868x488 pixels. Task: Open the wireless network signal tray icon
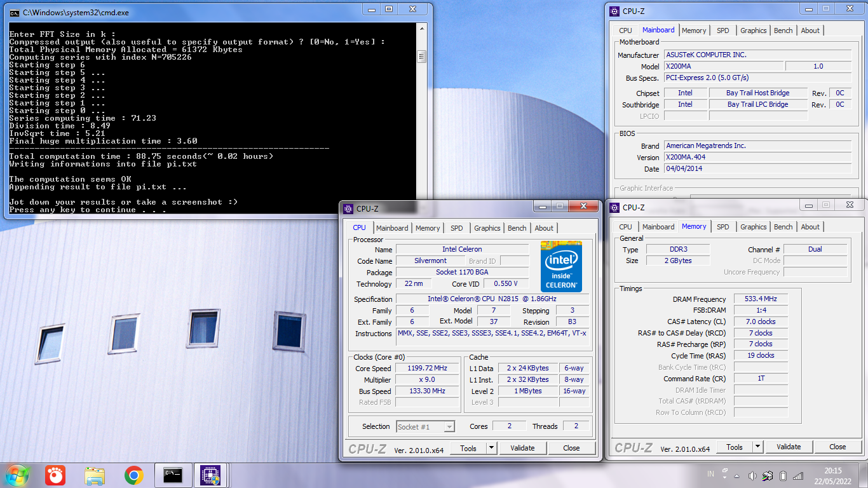799,475
